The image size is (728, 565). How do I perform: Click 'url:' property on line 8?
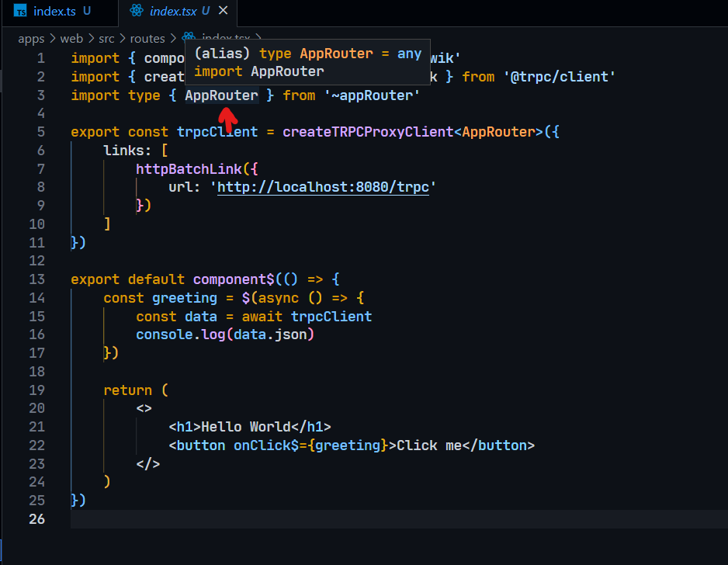[x=184, y=187]
